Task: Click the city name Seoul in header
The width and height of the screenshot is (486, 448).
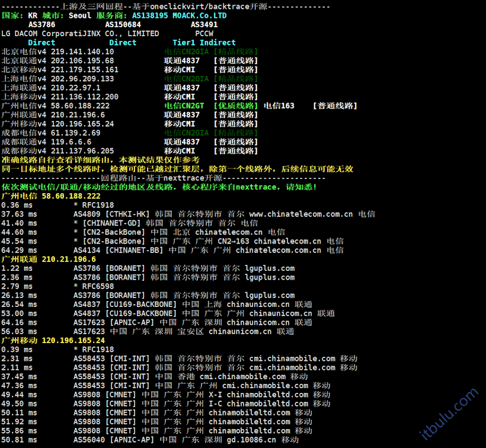Action: tap(79, 15)
